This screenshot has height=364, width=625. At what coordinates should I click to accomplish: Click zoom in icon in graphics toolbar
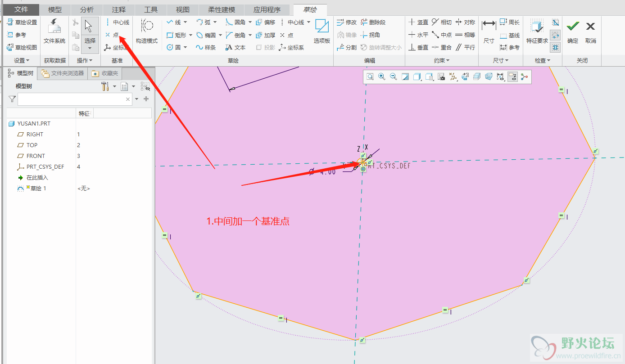[382, 77]
